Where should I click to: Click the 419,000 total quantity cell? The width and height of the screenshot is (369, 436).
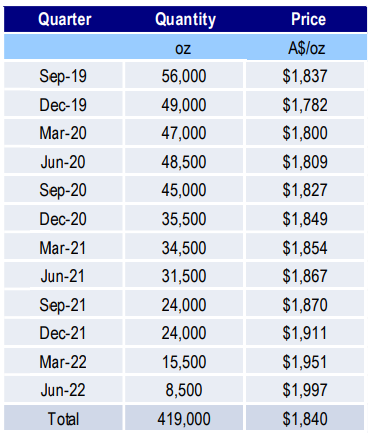pos(184,419)
